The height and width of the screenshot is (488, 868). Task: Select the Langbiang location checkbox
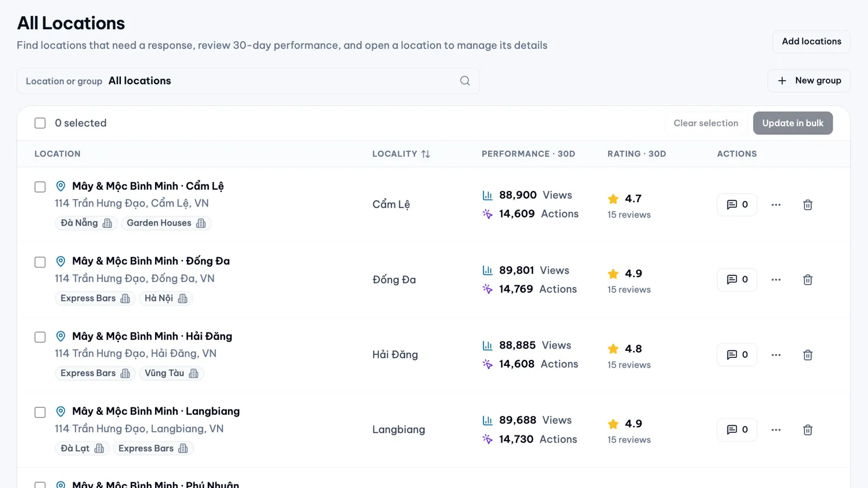40,413
